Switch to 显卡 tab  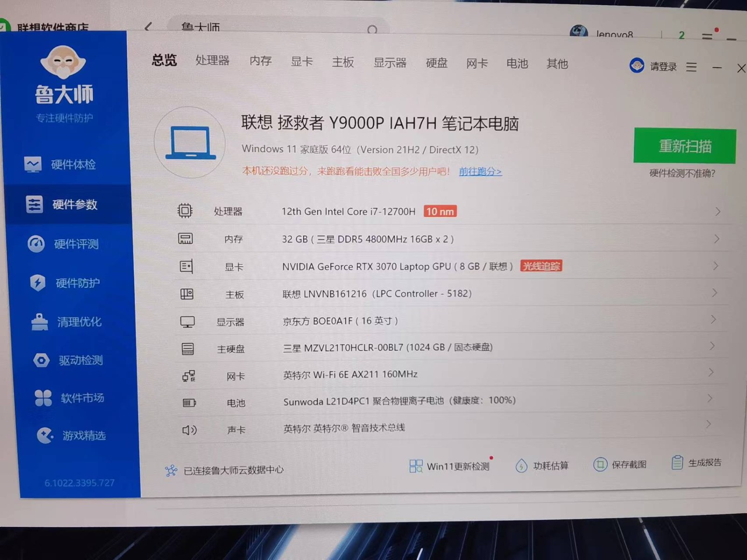click(x=302, y=61)
